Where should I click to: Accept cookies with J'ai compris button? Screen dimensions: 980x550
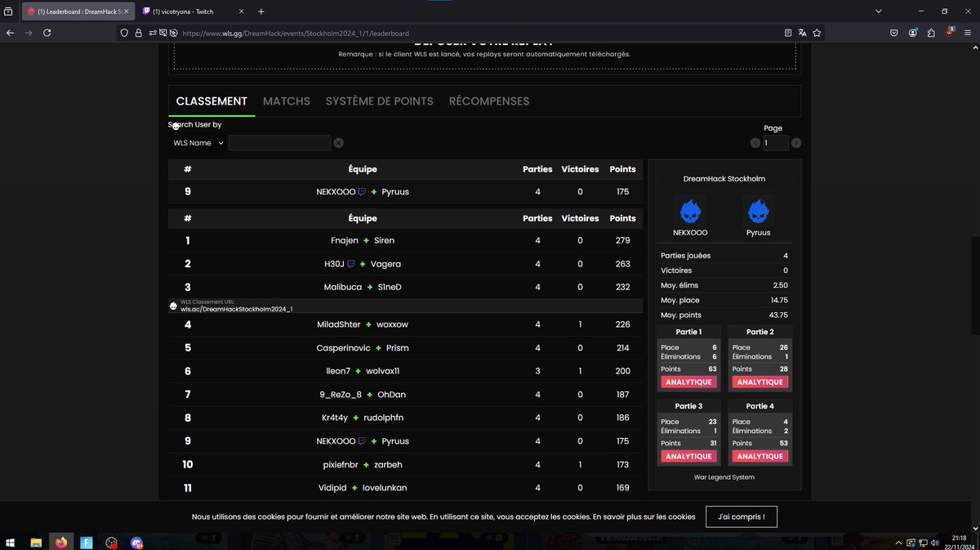tap(742, 516)
